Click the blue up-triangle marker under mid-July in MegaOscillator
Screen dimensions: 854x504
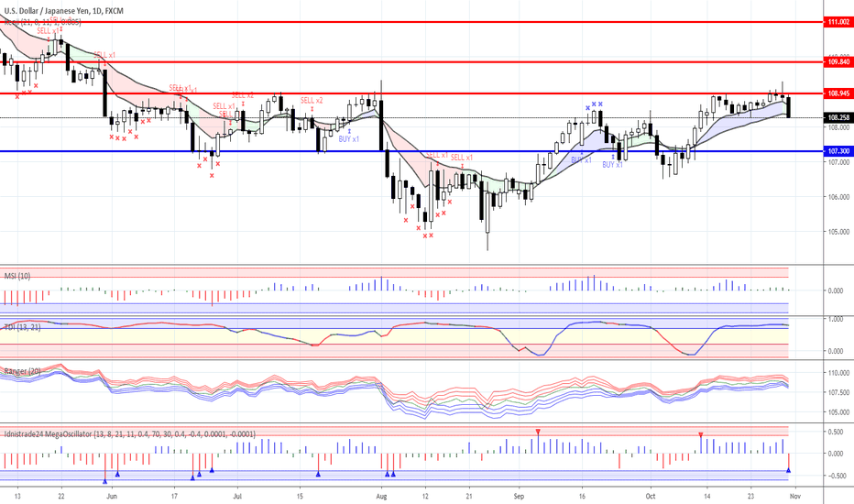(x=318, y=474)
